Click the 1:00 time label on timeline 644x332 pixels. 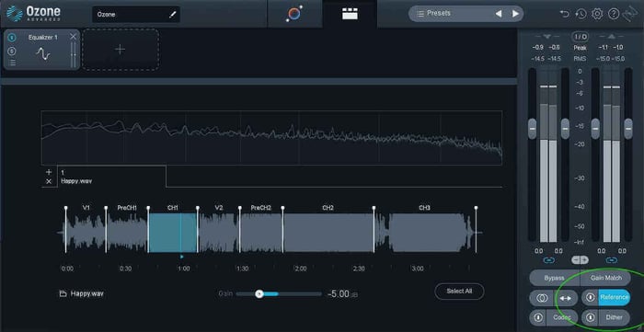pyautogui.click(x=184, y=269)
